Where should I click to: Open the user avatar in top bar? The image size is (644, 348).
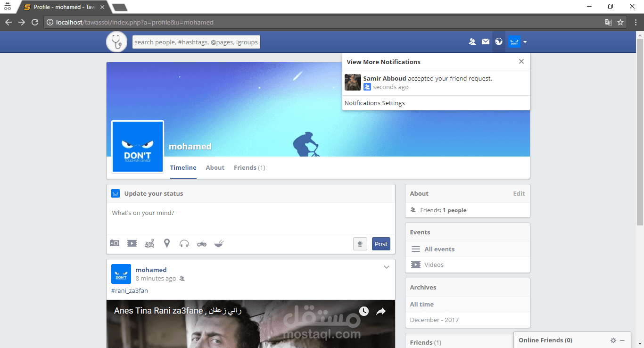click(x=514, y=42)
